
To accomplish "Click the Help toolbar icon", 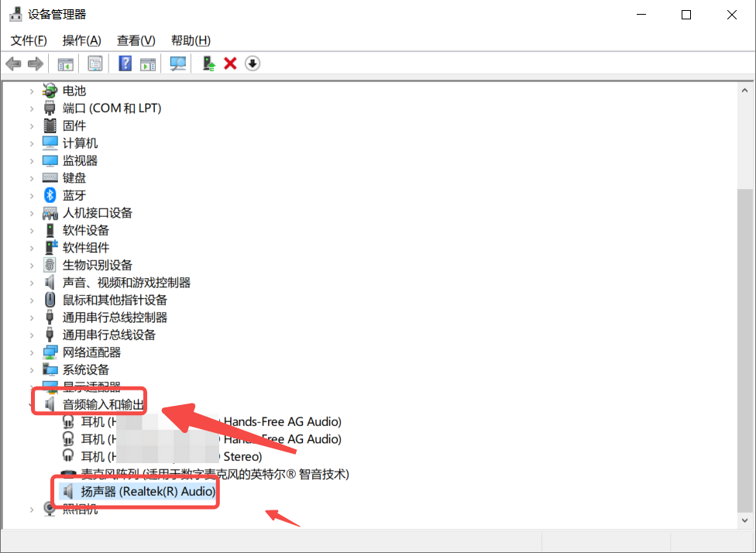I will coord(125,64).
